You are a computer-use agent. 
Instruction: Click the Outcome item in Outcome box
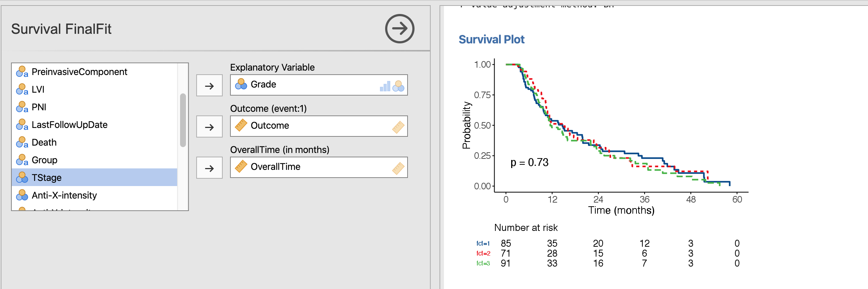point(270,126)
